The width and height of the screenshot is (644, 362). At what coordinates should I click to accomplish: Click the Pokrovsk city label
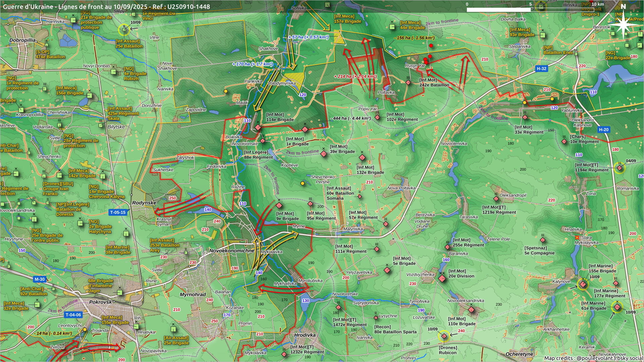click(100, 302)
